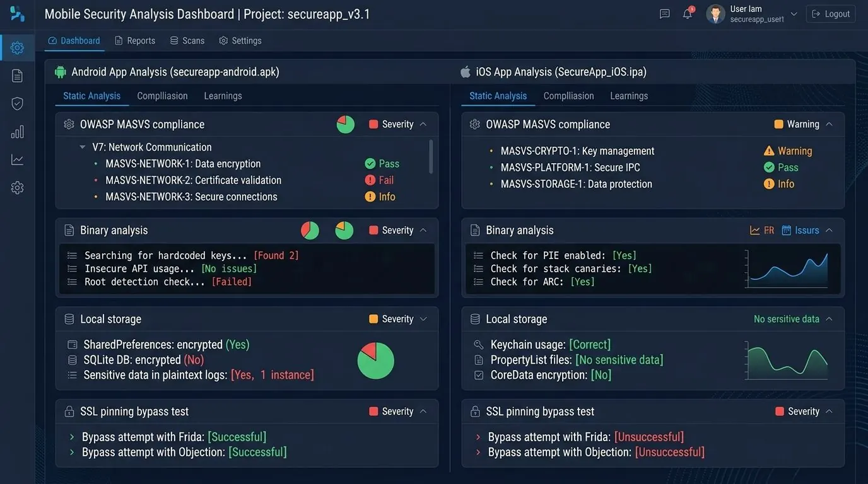The width and height of the screenshot is (868, 484).
Task: Click red Severity swatch in Android OWASP panel
Action: coord(373,124)
